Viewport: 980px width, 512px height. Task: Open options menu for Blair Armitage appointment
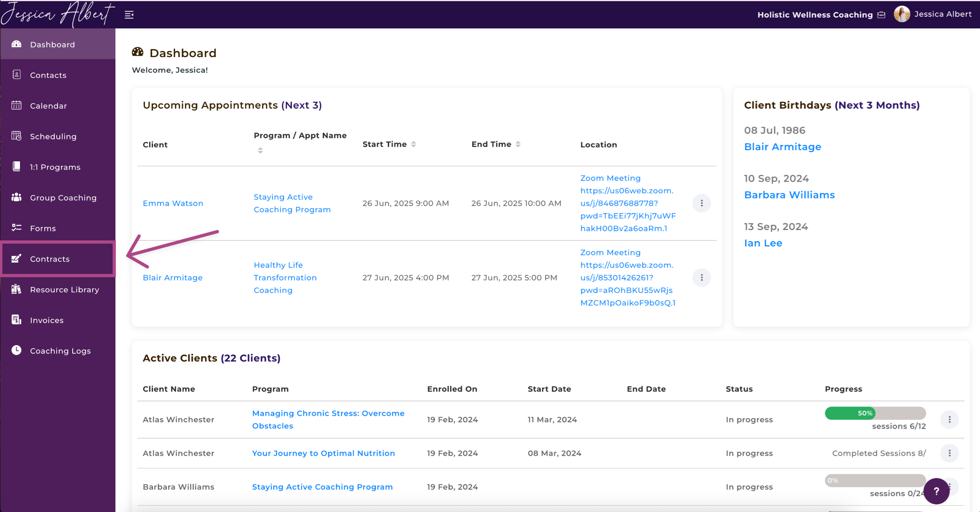(702, 278)
